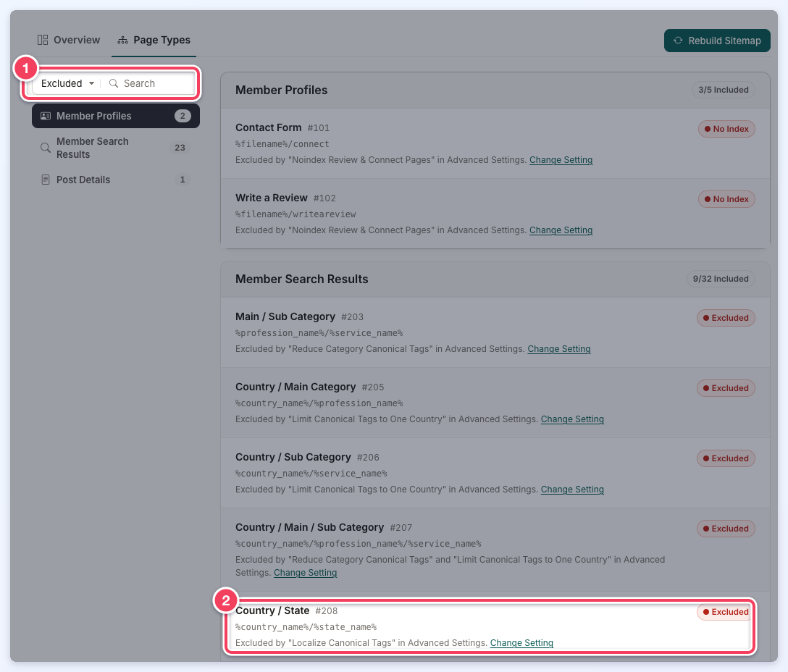Click the refresh icon in Rebuild Sitemap
This screenshot has height=672, width=788.
click(x=678, y=41)
